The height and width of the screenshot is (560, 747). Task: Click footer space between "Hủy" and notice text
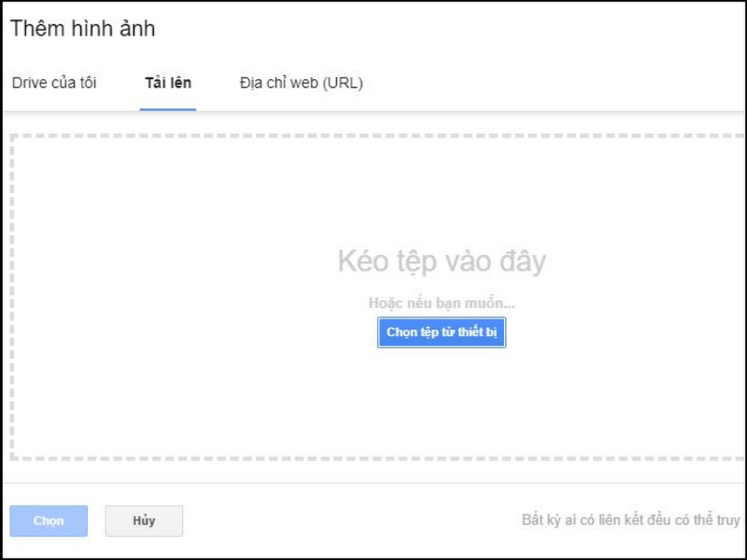pyautogui.click(x=350, y=521)
